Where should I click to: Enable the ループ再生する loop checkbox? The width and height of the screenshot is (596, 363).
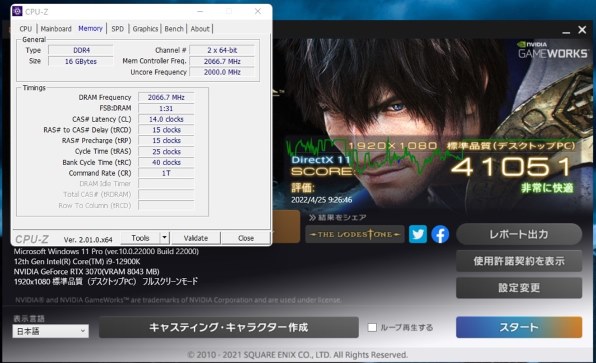coord(372,327)
